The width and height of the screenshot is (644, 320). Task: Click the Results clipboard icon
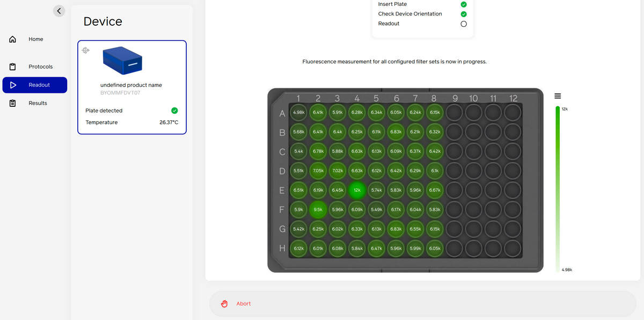coord(13,103)
